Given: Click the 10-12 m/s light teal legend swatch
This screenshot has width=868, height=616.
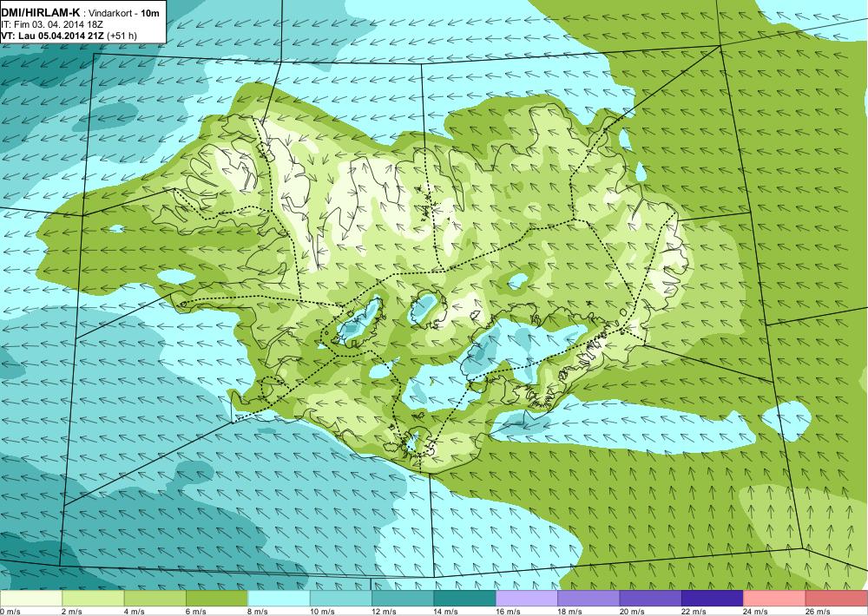Looking at the screenshot, I should click(x=341, y=599).
